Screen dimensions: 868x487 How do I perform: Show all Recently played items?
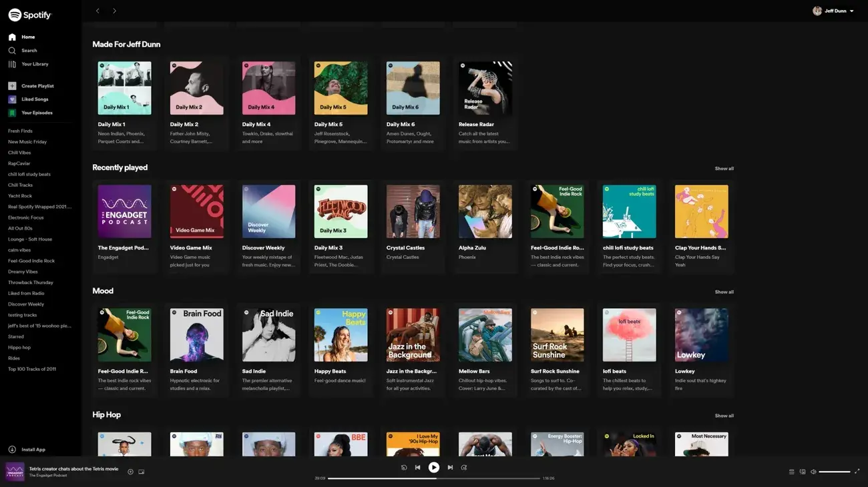pos(724,168)
